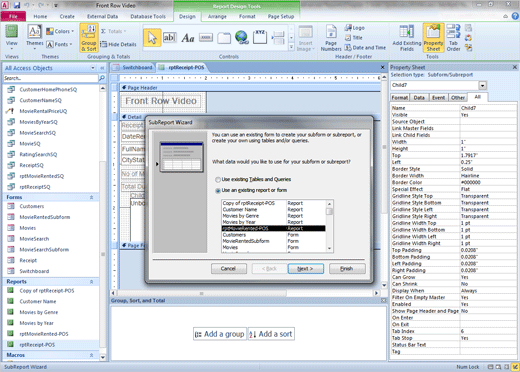Click the Border Color property value
This screenshot has height=372, width=520.
(488, 183)
